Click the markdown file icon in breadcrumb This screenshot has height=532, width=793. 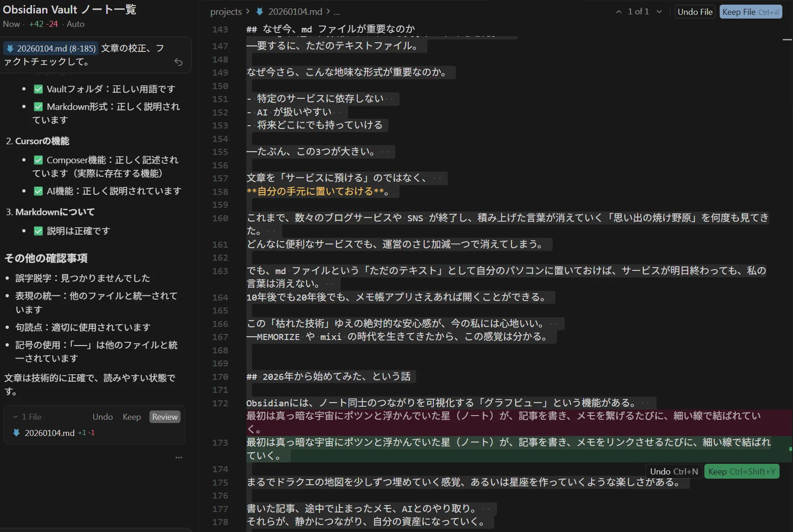[260, 12]
